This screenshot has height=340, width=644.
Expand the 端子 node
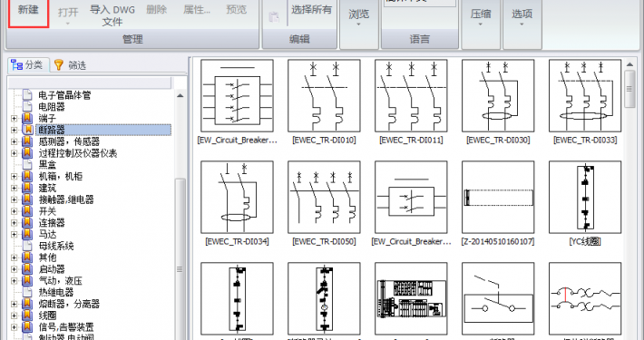15,119
